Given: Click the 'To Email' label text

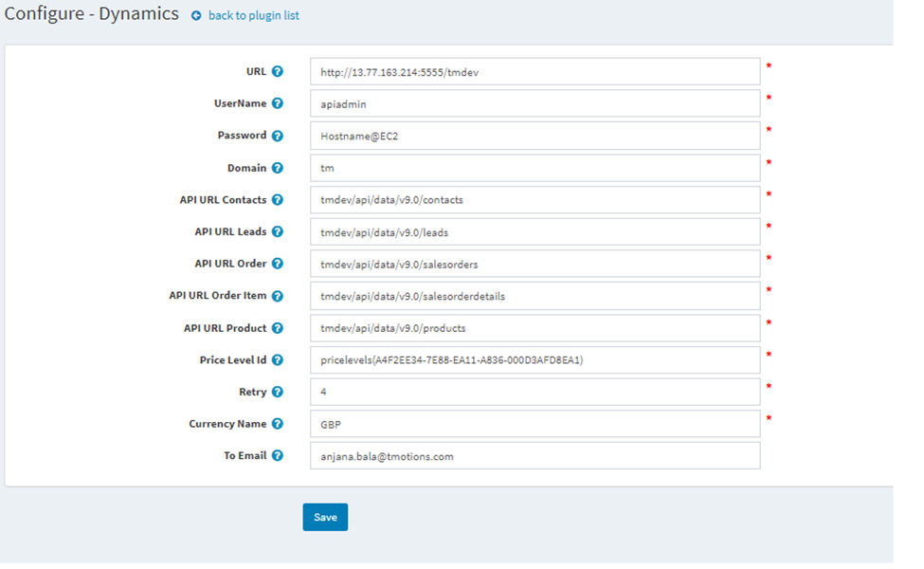Looking at the screenshot, I should (x=245, y=455).
